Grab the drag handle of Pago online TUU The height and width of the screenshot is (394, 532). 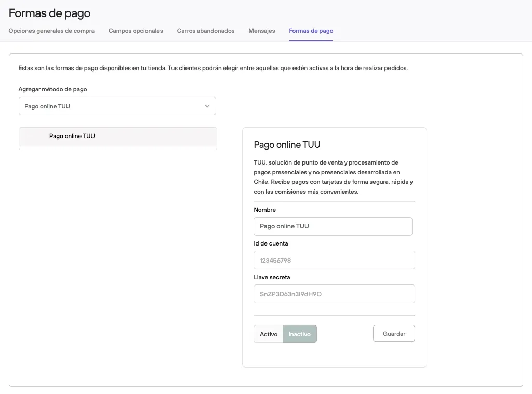pyautogui.click(x=31, y=136)
